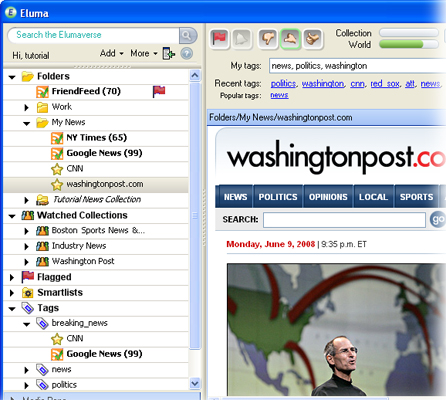Viewport: 446px width, 400px height.
Task: Click the Steve Jobs news photo
Action: pyautogui.click(x=336, y=329)
